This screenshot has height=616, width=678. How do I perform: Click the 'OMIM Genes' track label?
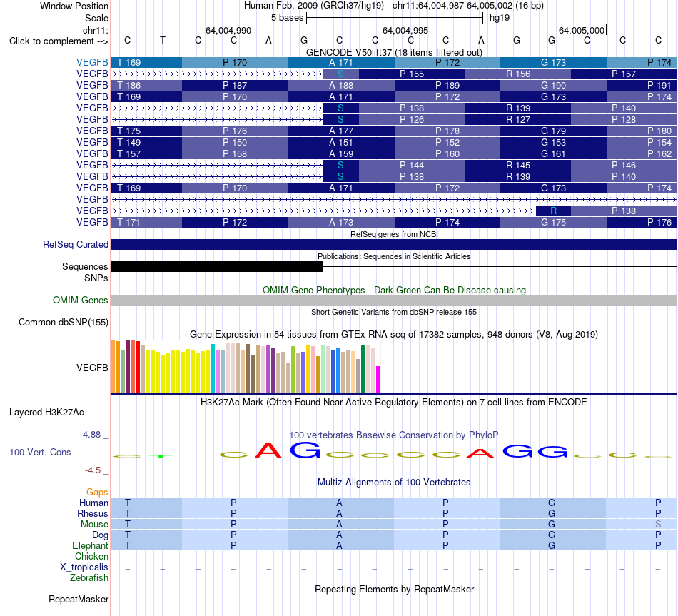tap(80, 301)
